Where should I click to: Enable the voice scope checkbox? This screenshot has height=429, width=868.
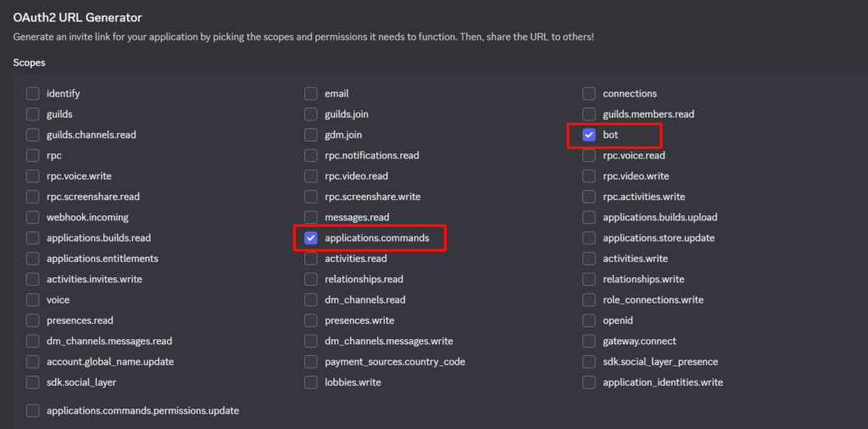tap(33, 300)
